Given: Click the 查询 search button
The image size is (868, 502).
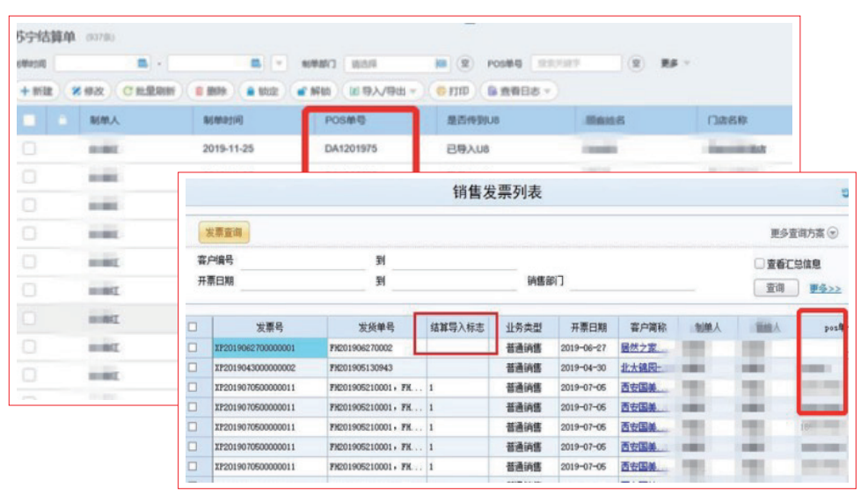Looking at the screenshot, I should tap(775, 287).
